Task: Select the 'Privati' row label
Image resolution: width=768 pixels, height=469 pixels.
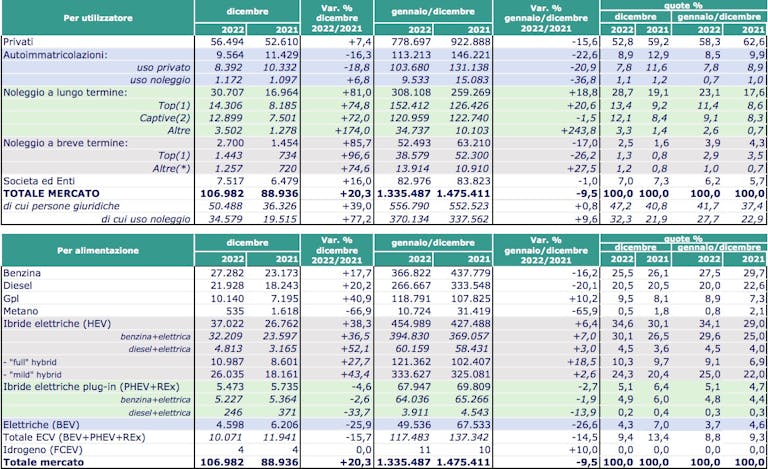Action: (18, 42)
